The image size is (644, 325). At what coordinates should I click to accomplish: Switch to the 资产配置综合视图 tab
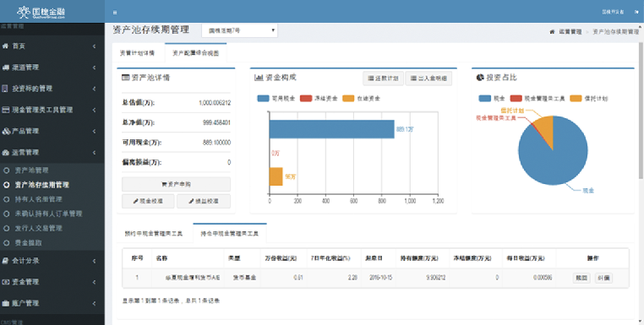(195, 53)
